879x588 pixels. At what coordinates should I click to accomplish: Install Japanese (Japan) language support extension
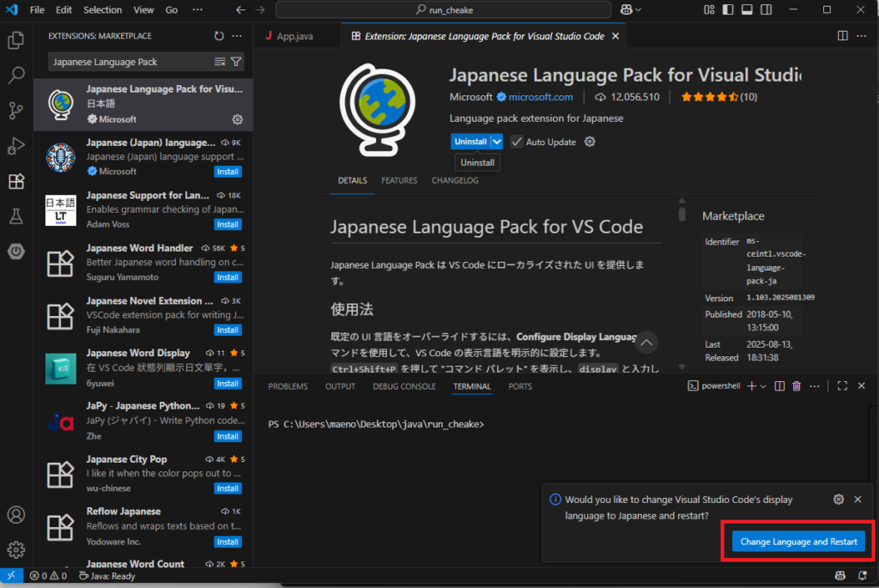[x=227, y=172]
